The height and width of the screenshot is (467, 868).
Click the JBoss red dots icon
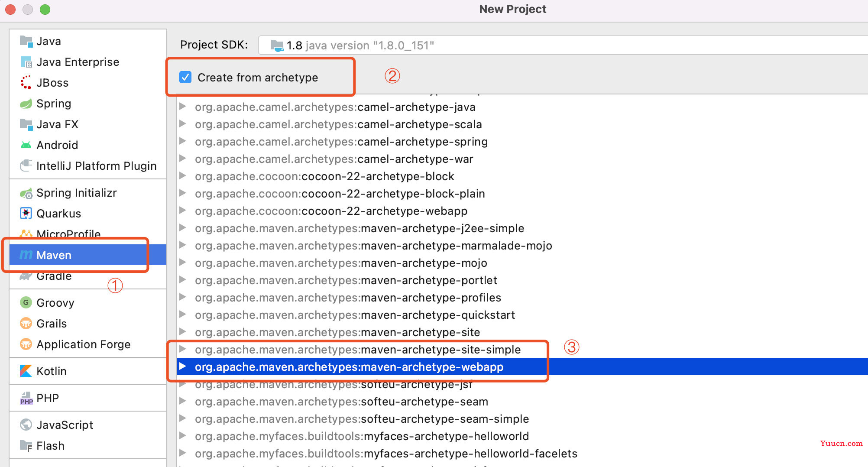pyautogui.click(x=26, y=83)
